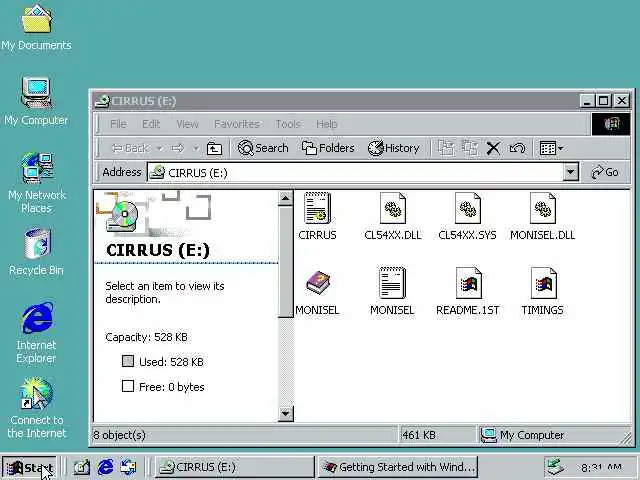Image resolution: width=640 pixels, height=480 pixels.
Task: Click the Start button
Action: 29,468
